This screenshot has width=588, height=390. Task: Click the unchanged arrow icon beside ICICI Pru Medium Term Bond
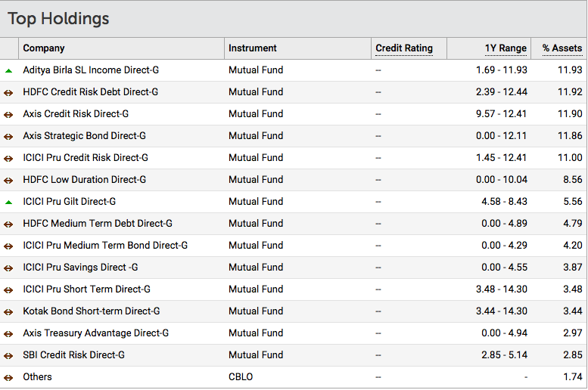coord(8,246)
